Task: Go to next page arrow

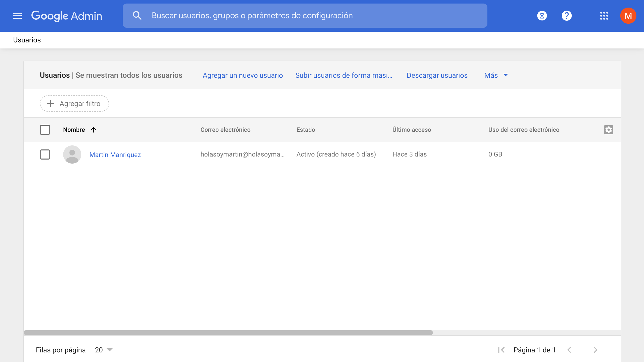Action: click(x=596, y=350)
